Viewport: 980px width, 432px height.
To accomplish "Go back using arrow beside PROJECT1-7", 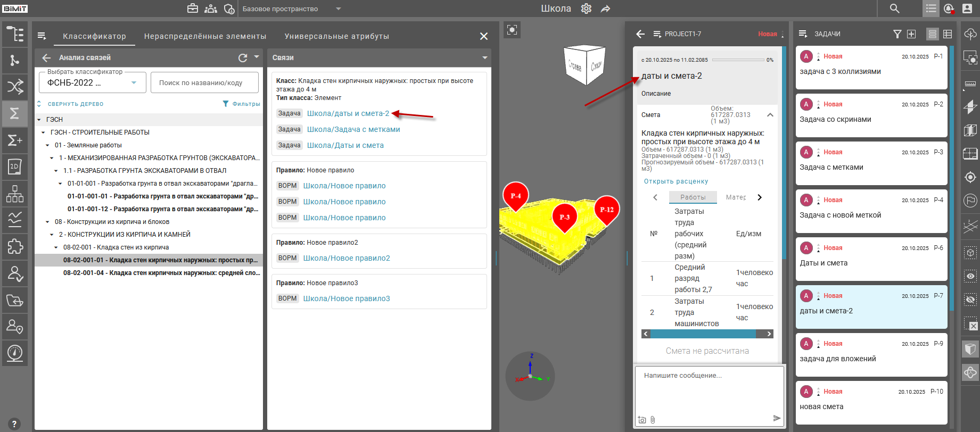I will coord(640,34).
